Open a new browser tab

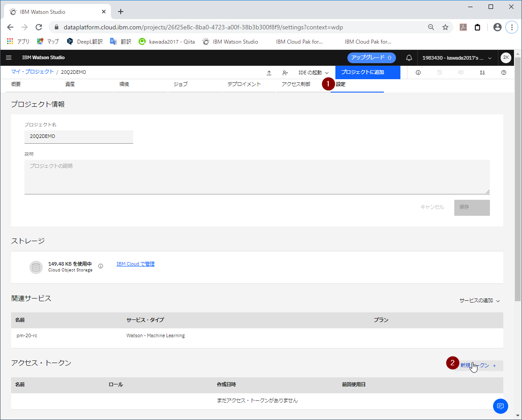pyautogui.click(x=121, y=12)
